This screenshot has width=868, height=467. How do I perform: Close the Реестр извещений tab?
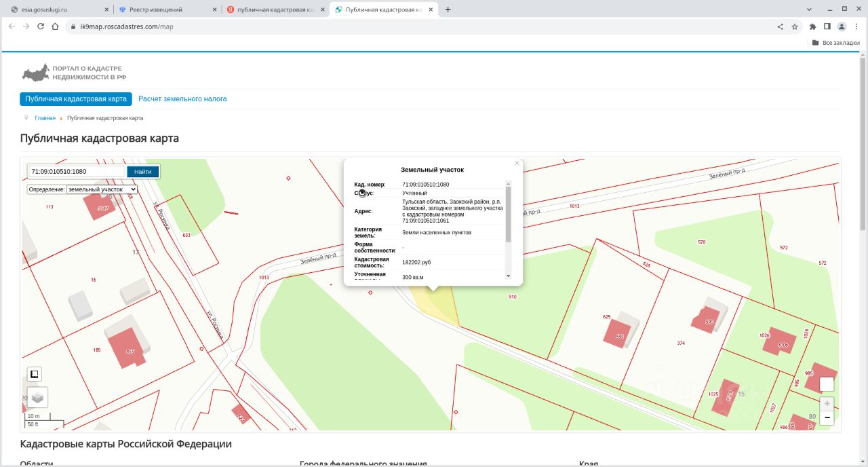coord(214,10)
